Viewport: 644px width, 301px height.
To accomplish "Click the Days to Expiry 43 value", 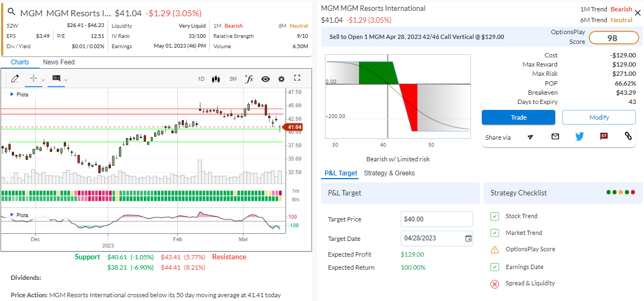I will coord(632,102).
